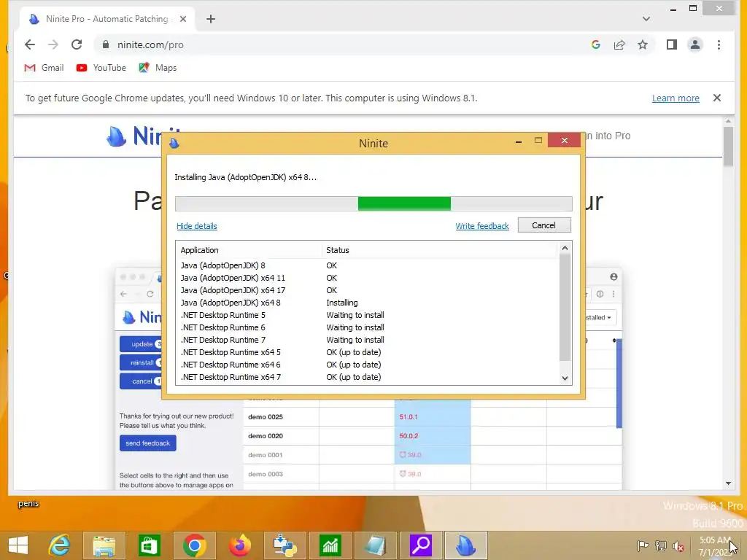
Task: Click the Google icon in address bar
Action: point(595,44)
